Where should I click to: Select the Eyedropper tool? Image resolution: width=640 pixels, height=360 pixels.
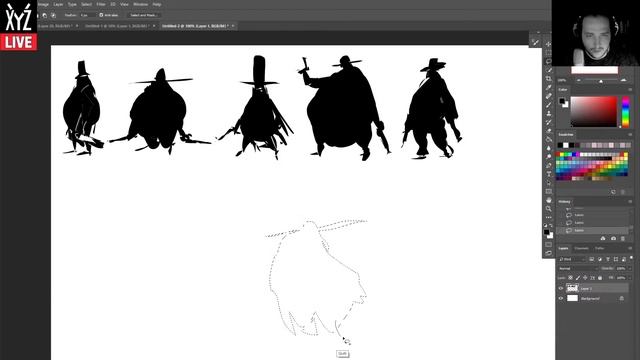click(x=548, y=87)
